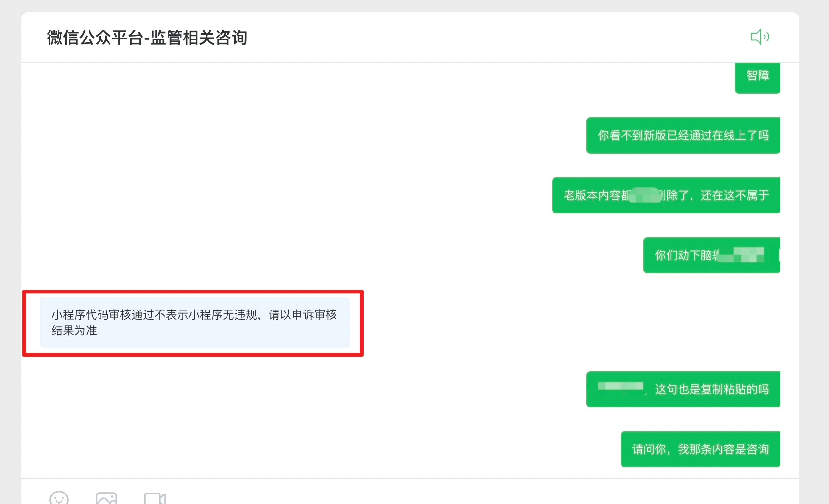Click message 你看不到新版已经通过在线上了吗
Screen dimensions: 829x504
tap(683, 136)
